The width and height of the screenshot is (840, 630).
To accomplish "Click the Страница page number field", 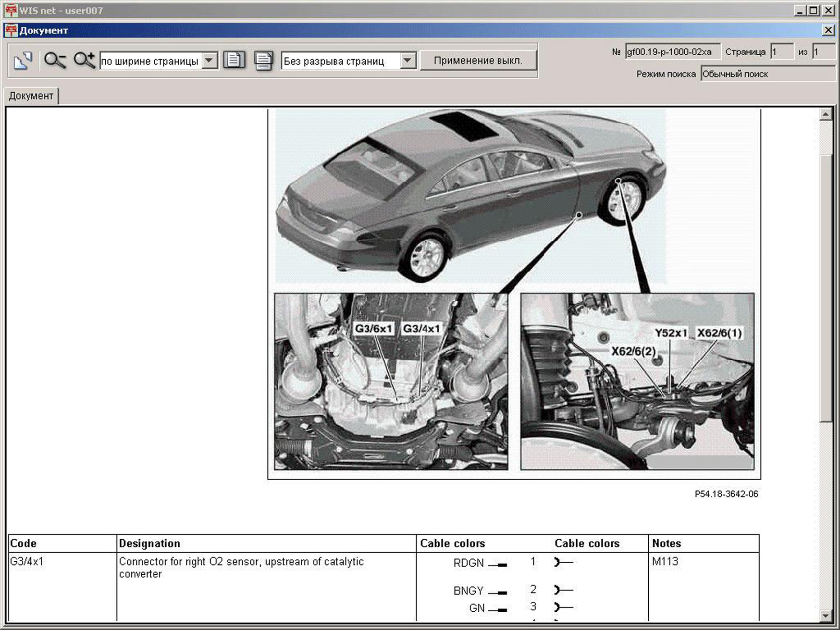I will pyautogui.click(x=781, y=52).
